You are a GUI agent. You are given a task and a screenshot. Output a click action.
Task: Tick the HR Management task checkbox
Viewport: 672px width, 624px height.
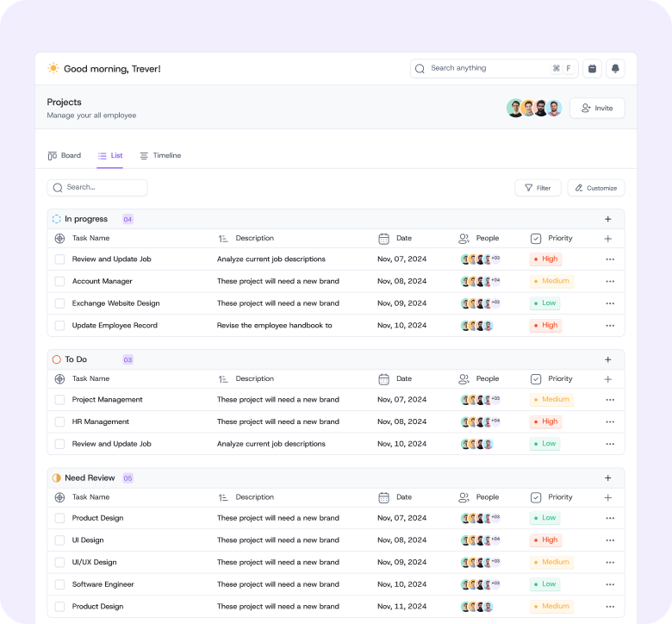pos(59,421)
